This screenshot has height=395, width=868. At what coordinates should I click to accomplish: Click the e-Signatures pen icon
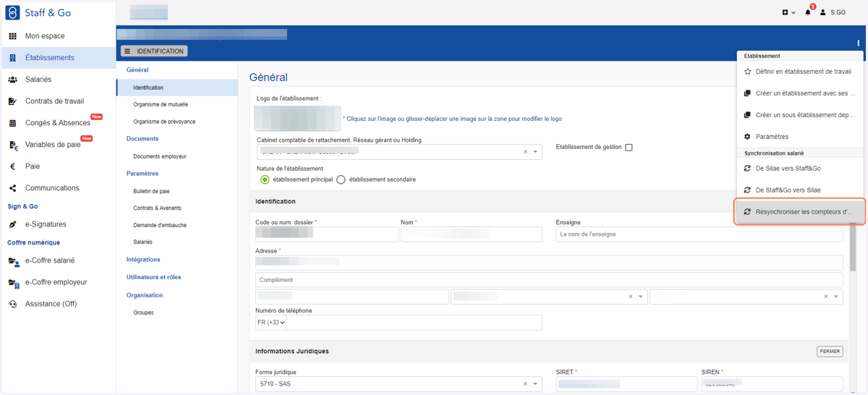coord(12,224)
